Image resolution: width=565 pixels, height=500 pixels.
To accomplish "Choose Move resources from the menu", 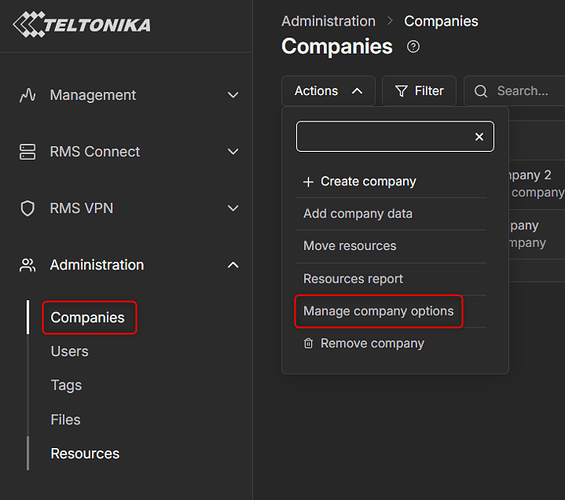I will pos(350,246).
